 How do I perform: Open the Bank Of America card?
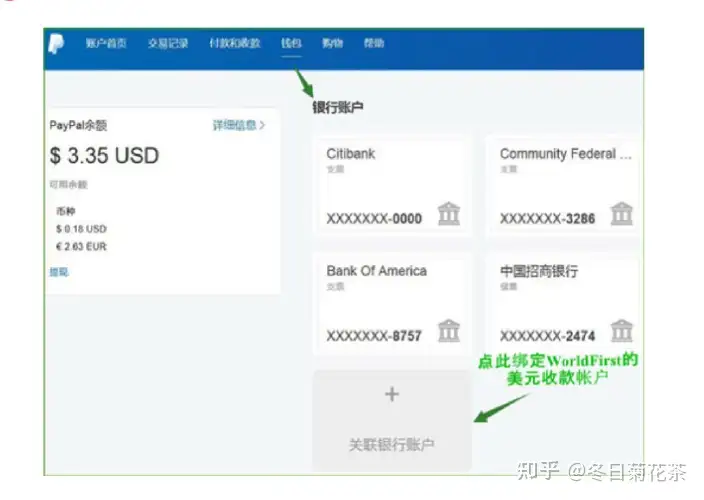coord(393,304)
